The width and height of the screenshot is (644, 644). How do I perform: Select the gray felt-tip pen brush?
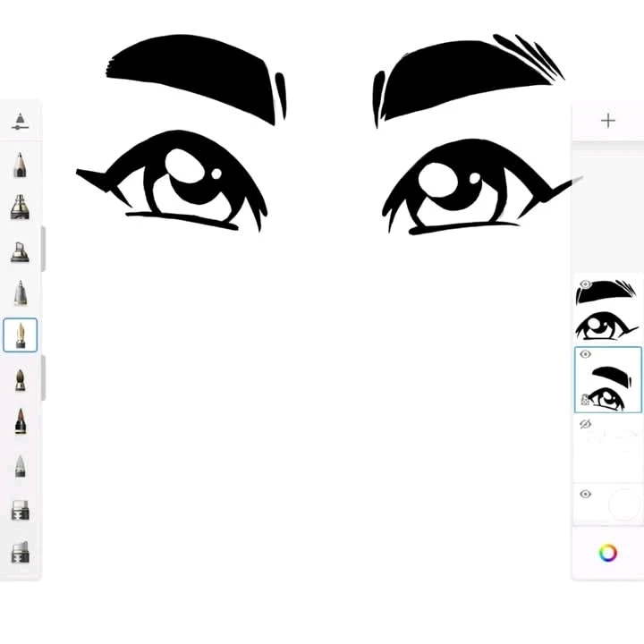click(x=20, y=293)
